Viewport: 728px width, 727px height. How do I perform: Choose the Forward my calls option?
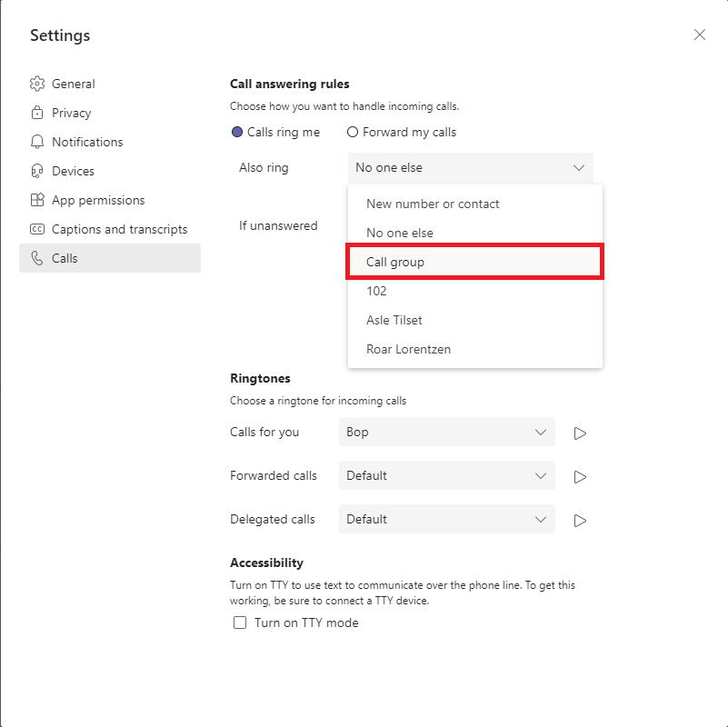[353, 132]
